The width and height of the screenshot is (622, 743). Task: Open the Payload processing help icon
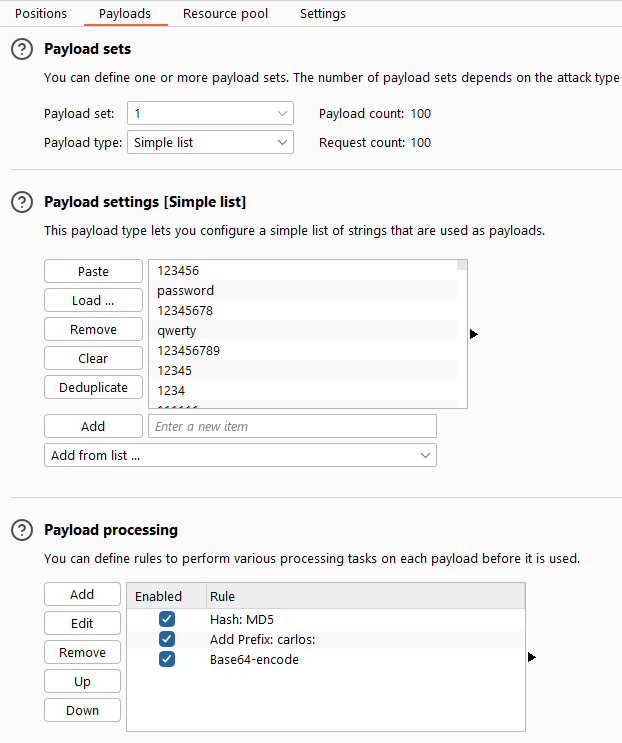(x=21, y=530)
